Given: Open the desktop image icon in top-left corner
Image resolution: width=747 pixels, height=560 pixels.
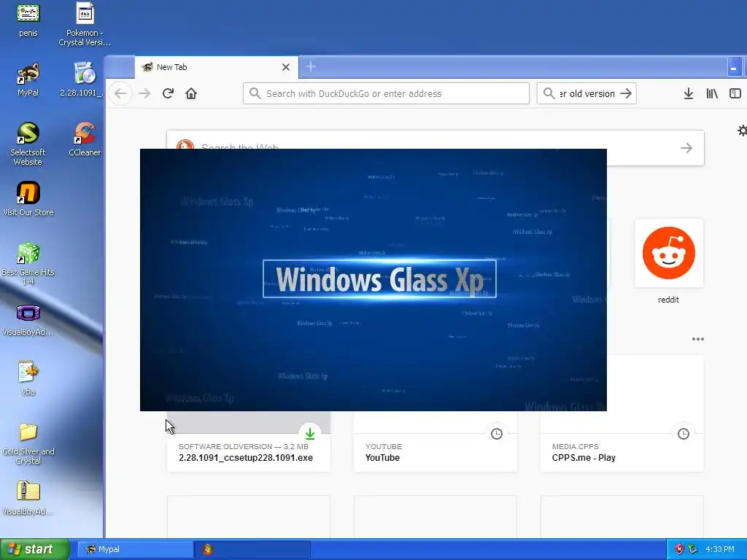Looking at the screenshot, I should [x=28, y=20].
